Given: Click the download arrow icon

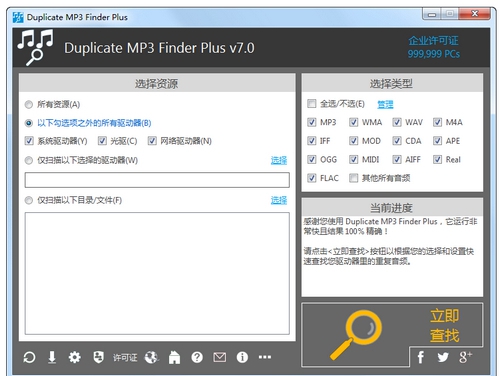Looking at the screenshot, I should [52, 357].
